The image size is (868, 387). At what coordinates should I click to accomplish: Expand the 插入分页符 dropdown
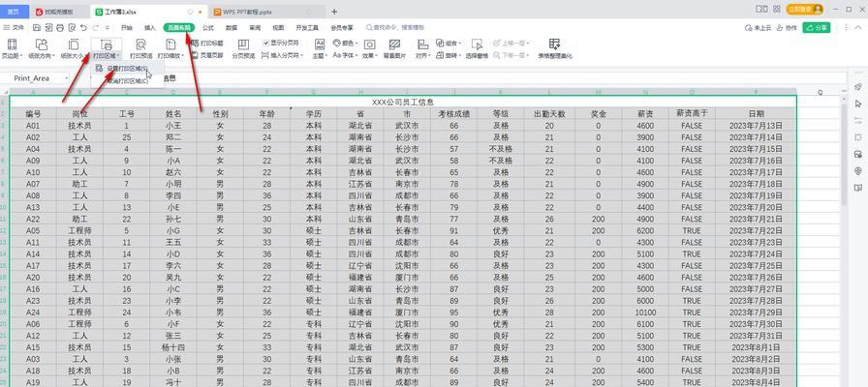tap(302, 56)
